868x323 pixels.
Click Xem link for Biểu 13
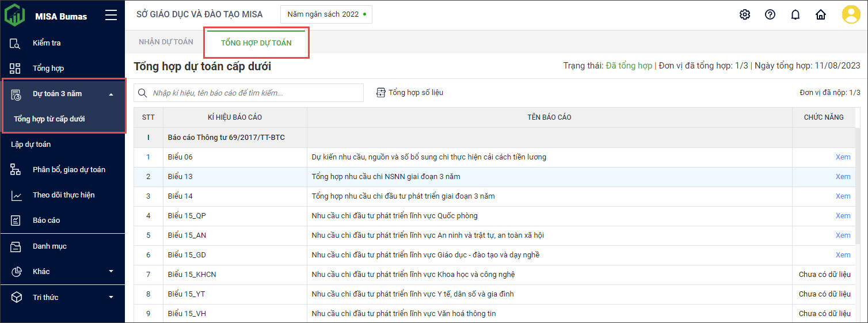click(843, 177)
